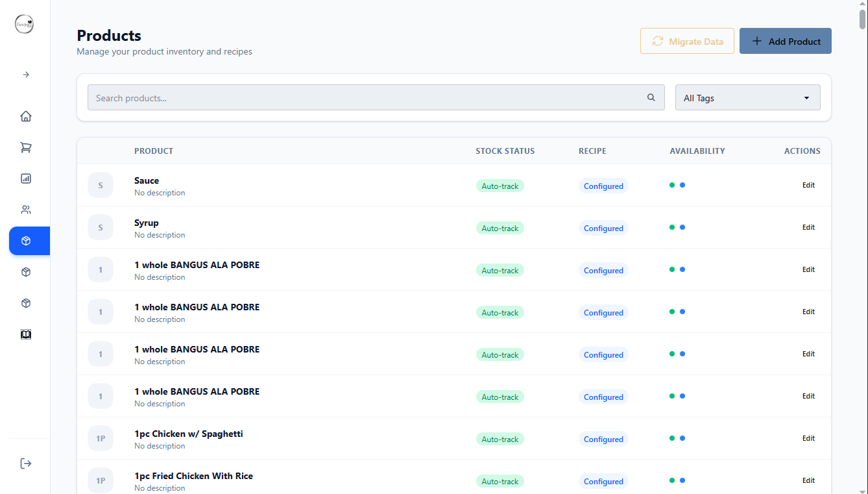Go to the Home dashboard icon
Image resolution: width=868 pixels, height=494 pixels.
pyautogui.click(x=26, y=116)
